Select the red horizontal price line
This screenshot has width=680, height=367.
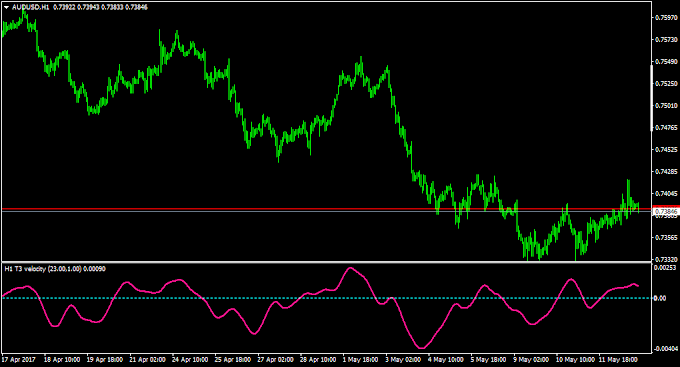327,209
